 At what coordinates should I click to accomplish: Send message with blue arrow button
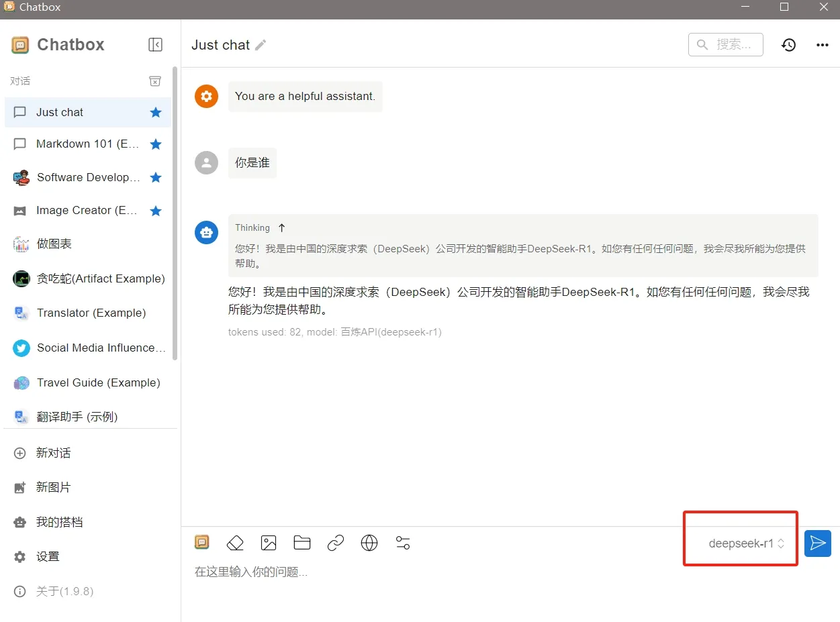pyautogui.click(x=818, y=543)
